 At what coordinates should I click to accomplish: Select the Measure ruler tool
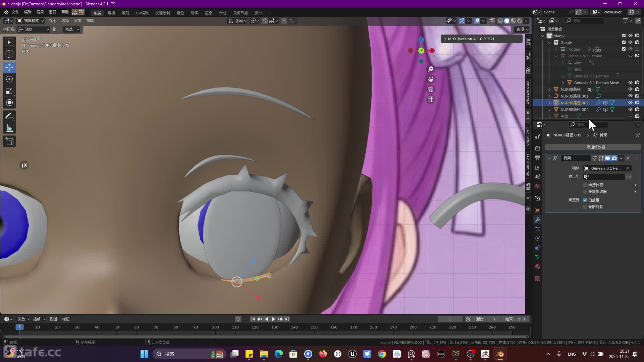pyautogui.click(x=9, y=128)
